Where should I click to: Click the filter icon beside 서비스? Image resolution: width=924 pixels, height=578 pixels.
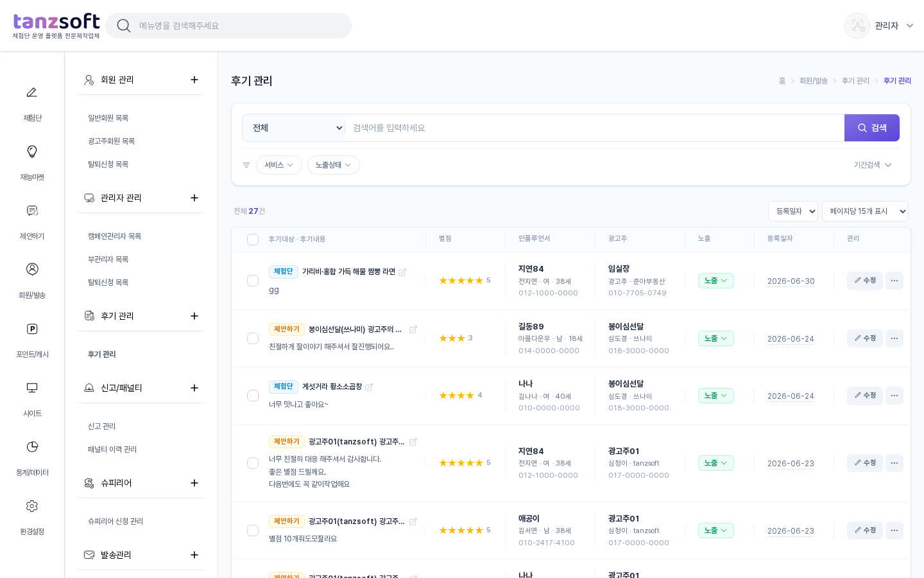click(x=246, y=165)
